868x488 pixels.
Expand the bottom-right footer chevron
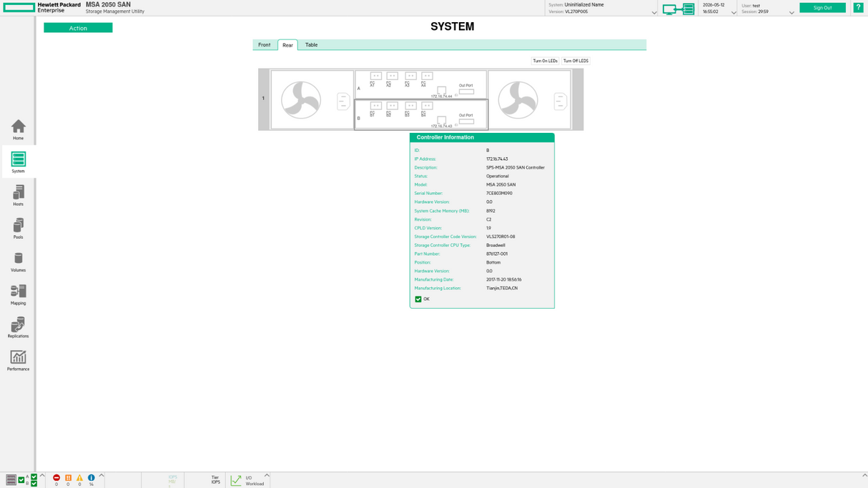coord(864,475)
